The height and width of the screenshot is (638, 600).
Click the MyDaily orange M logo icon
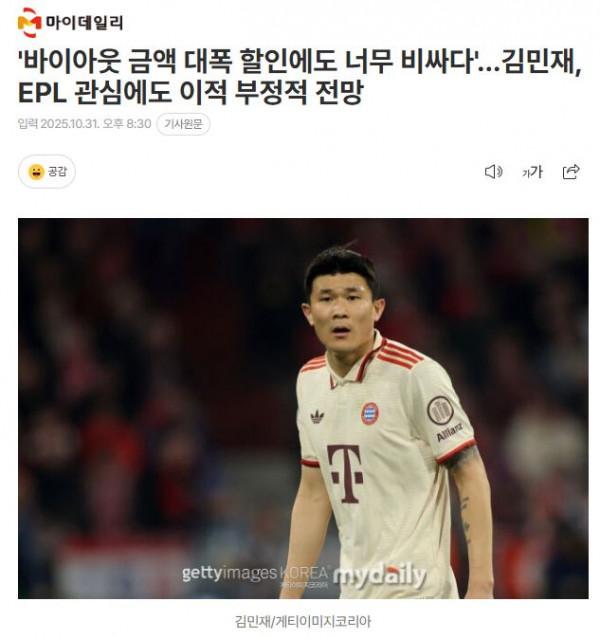[x=29, y=22]
